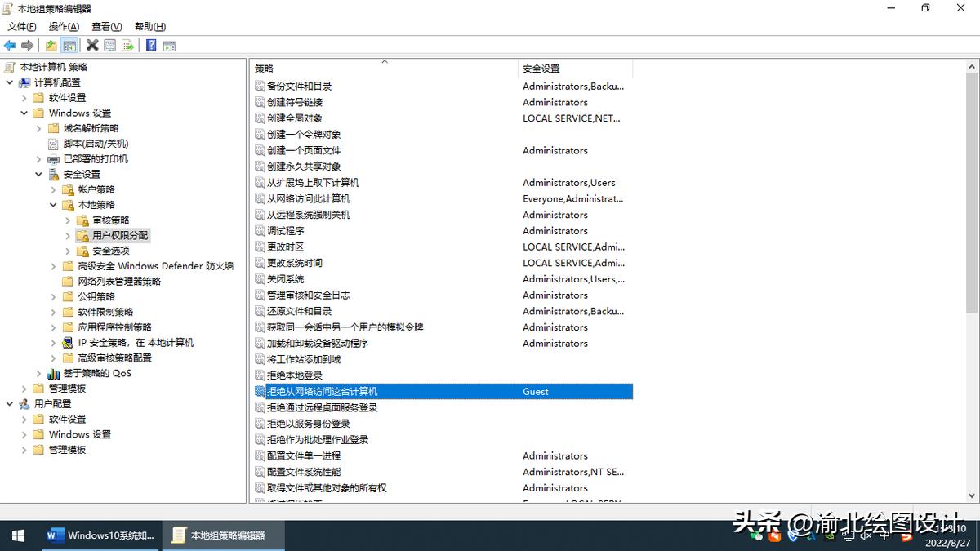The height and width of the screenshot is (551, 980).
Task: Click the Windows Start button
Action: click(17, 536)
